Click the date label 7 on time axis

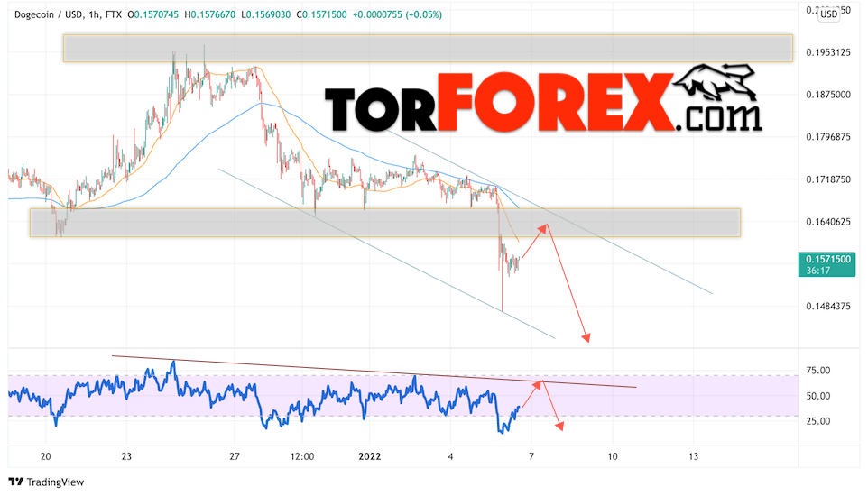531,456
